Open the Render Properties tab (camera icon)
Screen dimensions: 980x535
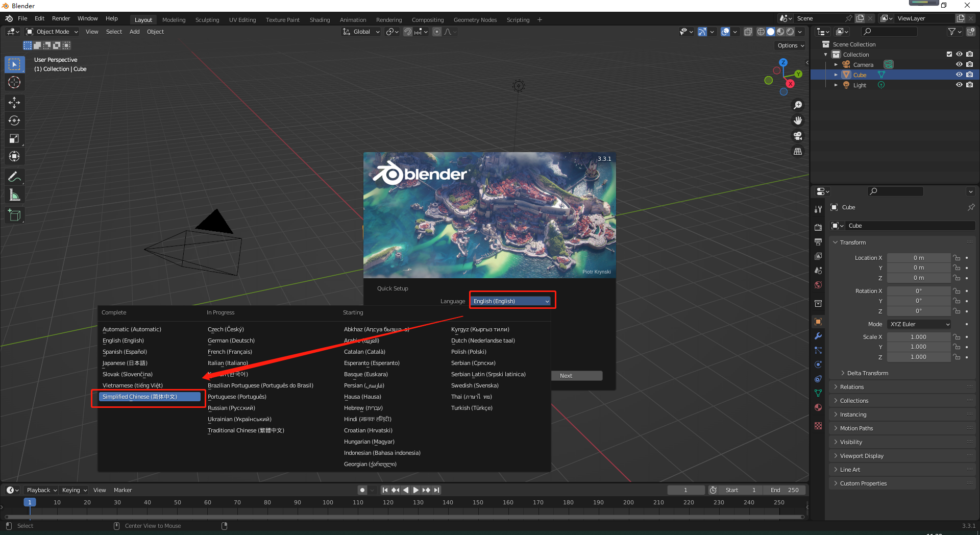point(818,227)
